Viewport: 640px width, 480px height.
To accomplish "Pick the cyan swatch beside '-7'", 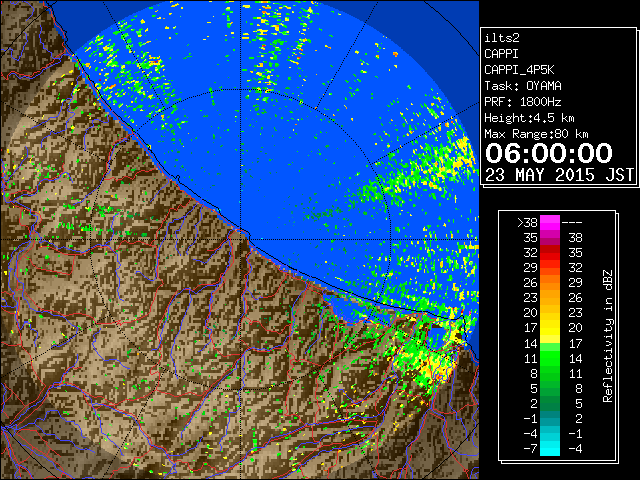I will 550,448.
